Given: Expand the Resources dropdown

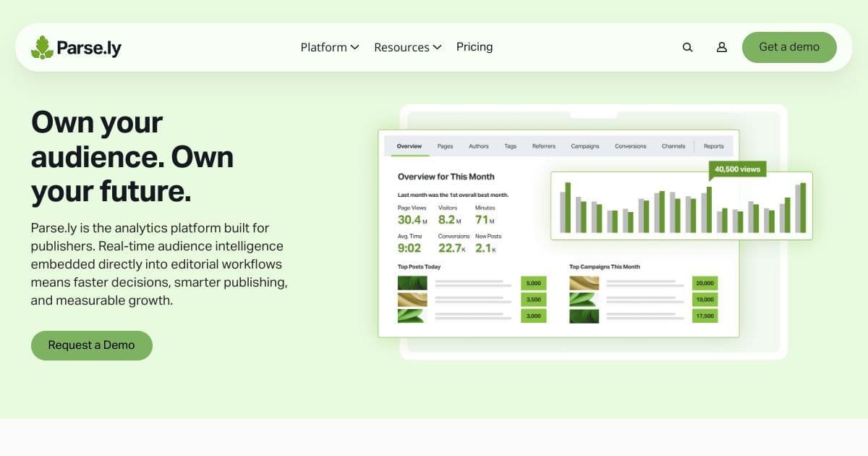Looking at the screenshot, I should (407, 46).
